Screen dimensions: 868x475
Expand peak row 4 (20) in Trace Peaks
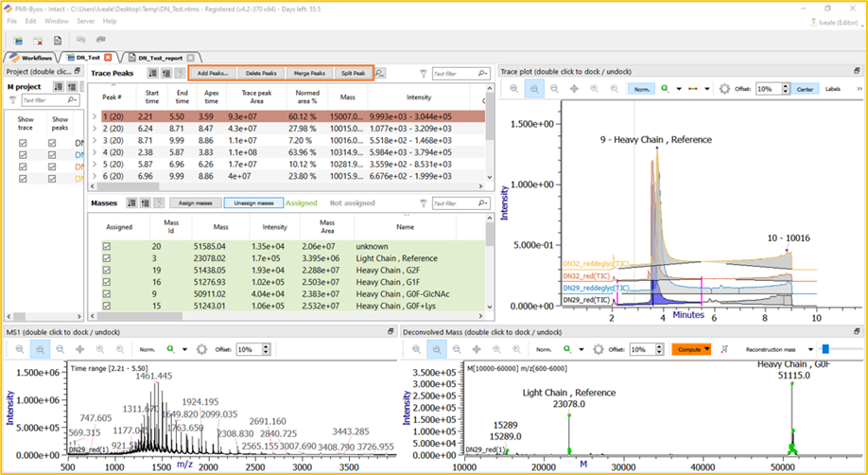coord(95,151)
